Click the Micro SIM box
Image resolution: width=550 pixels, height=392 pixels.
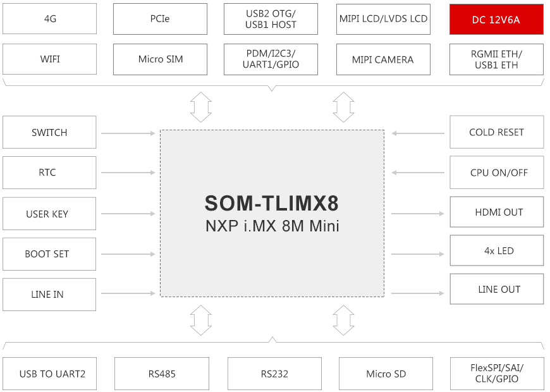point(160,59)
